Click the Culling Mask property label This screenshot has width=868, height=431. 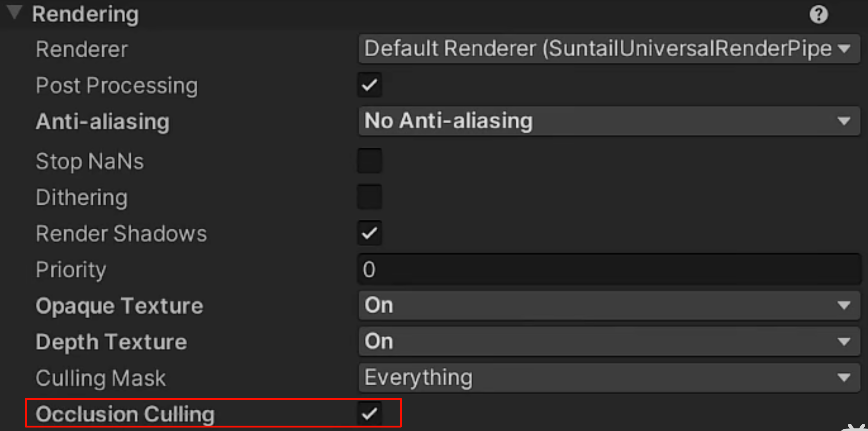point(100,378)
